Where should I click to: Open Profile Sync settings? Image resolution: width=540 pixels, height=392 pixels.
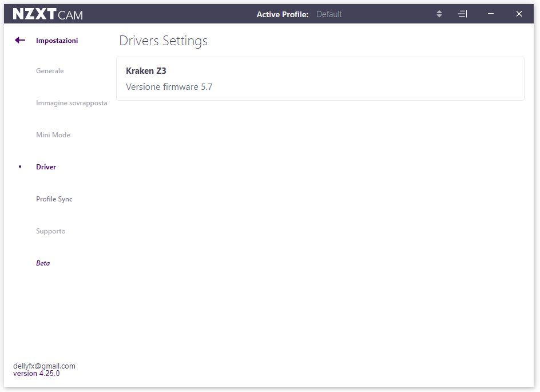click(54, 199)
